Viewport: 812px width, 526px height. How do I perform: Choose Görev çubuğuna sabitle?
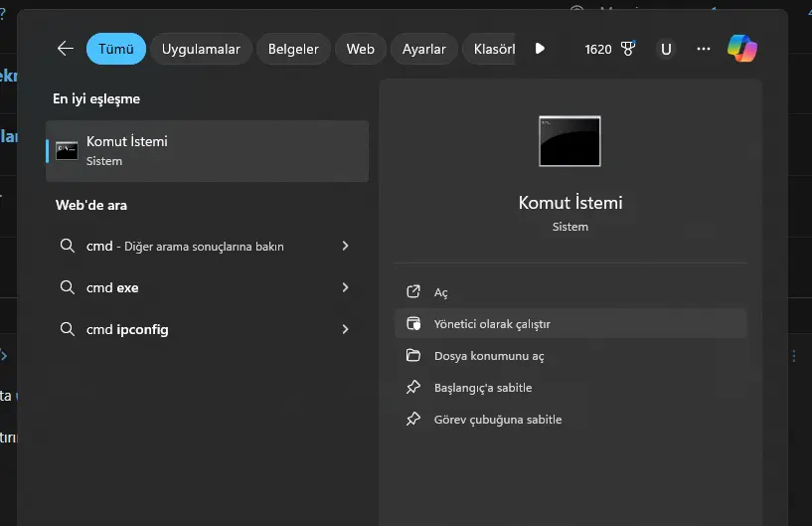[x=570, y=420]
